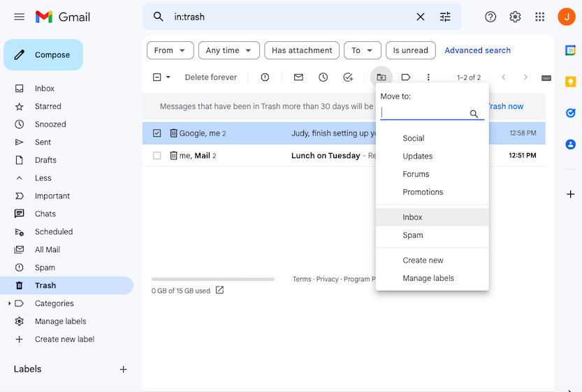Toggle the Is unread filter
Screen dimensions: 582x392
[411, 50]
